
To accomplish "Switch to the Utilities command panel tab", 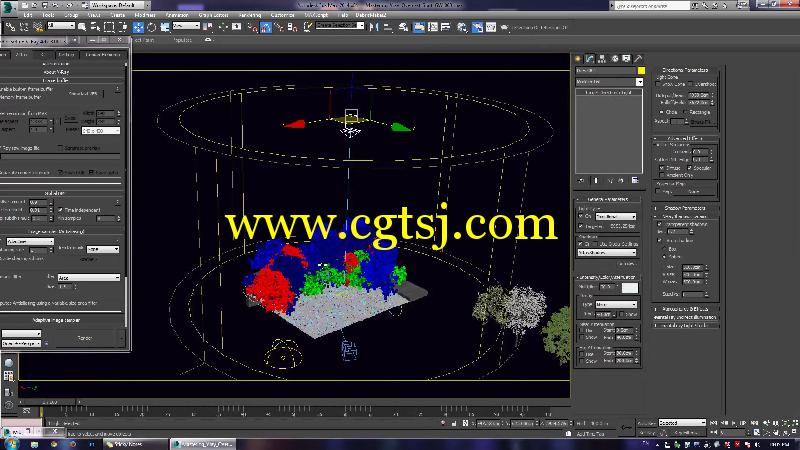I will tap(638, 59).
